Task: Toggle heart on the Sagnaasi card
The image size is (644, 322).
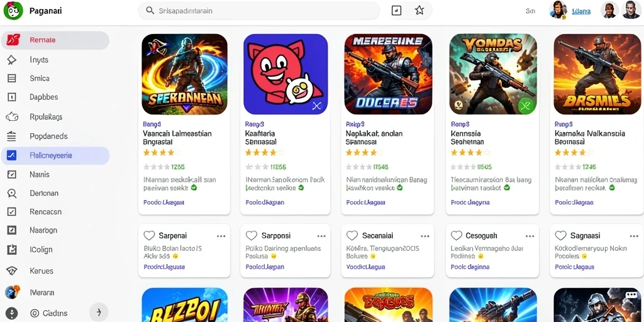Action: (x=560, y=236)
